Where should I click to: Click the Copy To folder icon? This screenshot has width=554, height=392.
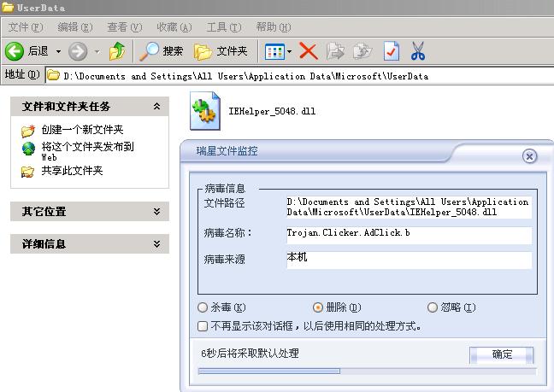click(x=362, y=51)
